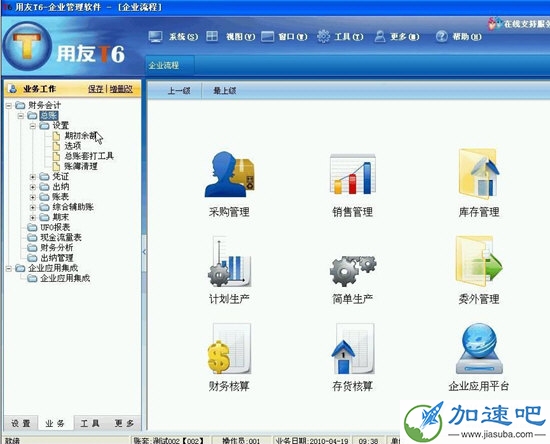Expand the 账表 tree node
Screen dimensions: 550x444
click(x=33, y=197)
